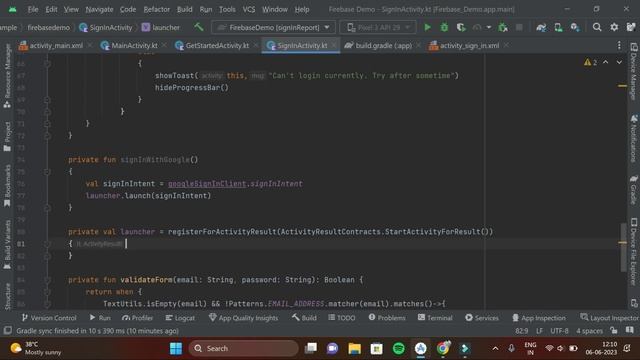Close the activity_main.xml tab

click(90, 45)
